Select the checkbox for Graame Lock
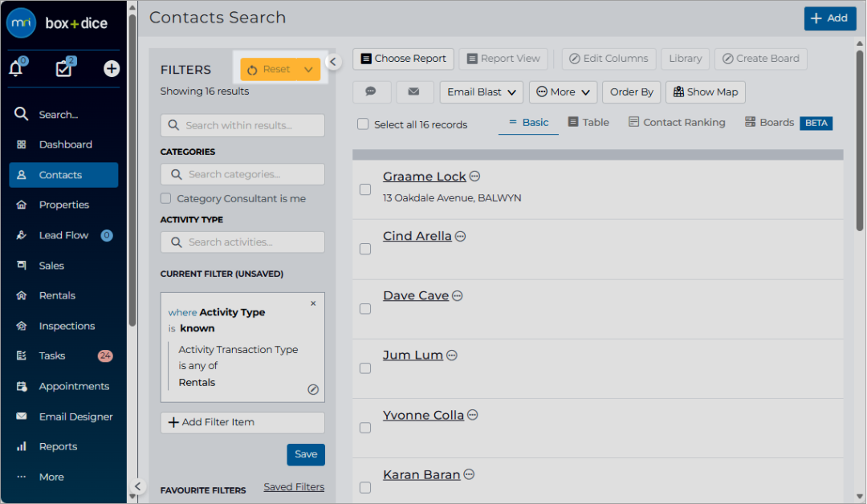Screen dimensions: 867x504 [x=365, y=189]
